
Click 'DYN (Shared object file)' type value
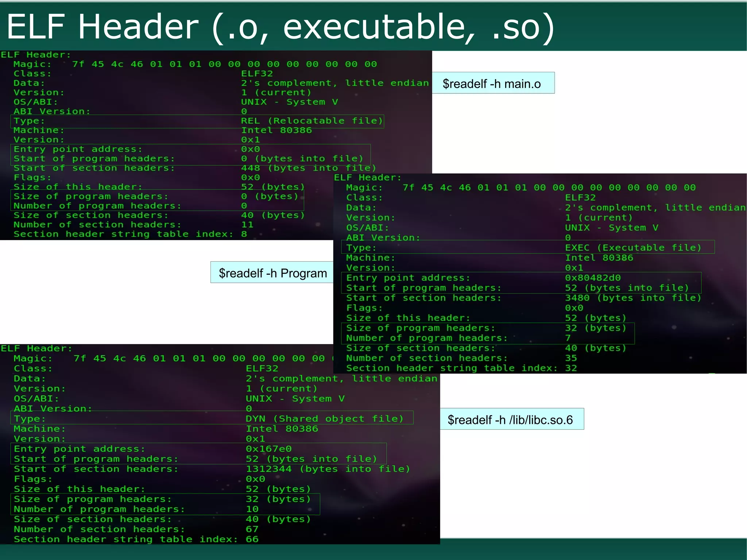[x=325, y=418]
